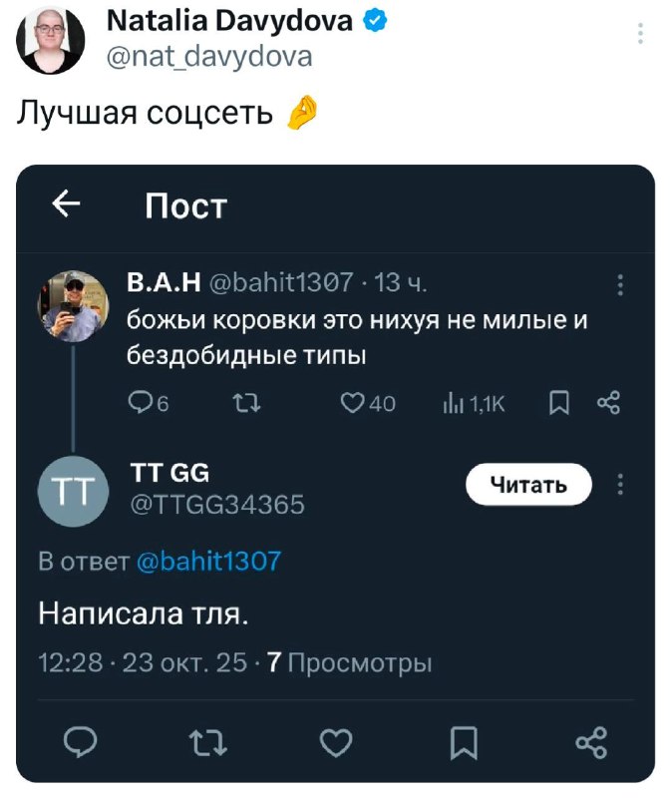Open three-dot menu beside Читать button

(x=620, y=485)
